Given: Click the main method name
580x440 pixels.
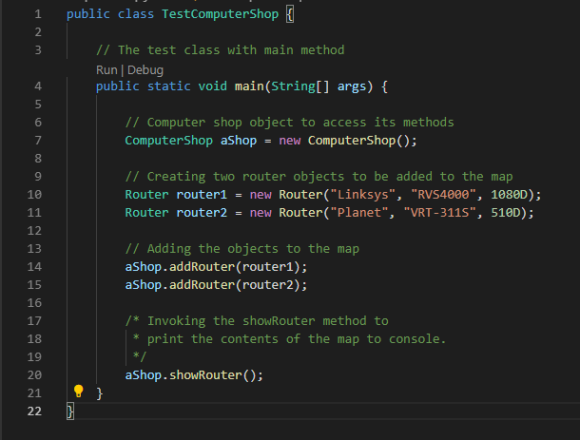Looking at the screenshot, I should click(x=249, y=86).
